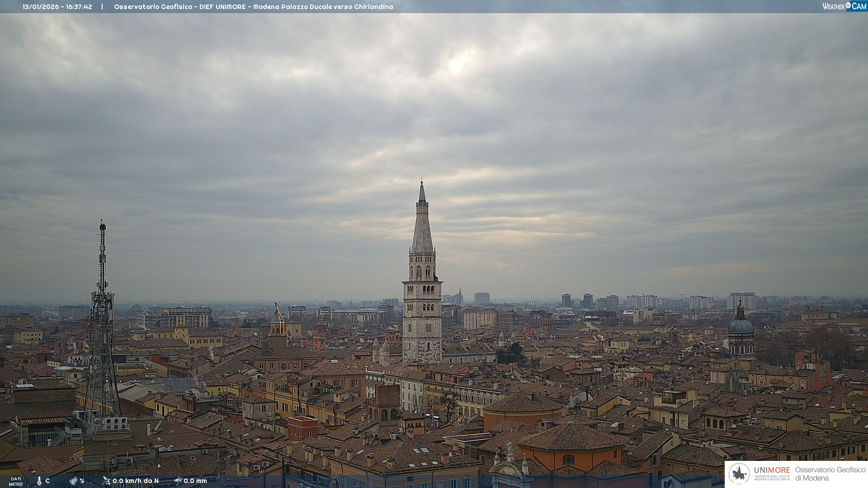Image resolution: width=868 pixels, height=488 pixels.
Task: Click the thermometer temperature icon
Action: pos(39,481)
